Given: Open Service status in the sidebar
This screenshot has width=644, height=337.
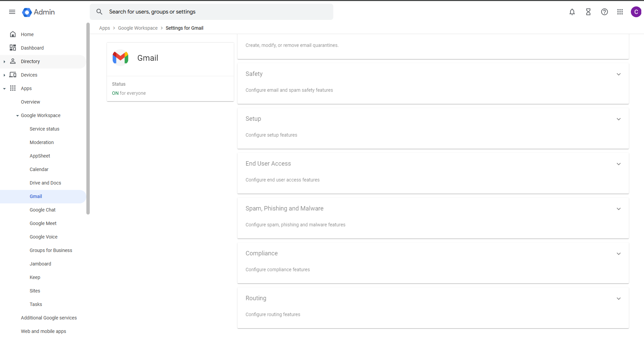Looking at the screenshot, I should click(45, 129).
